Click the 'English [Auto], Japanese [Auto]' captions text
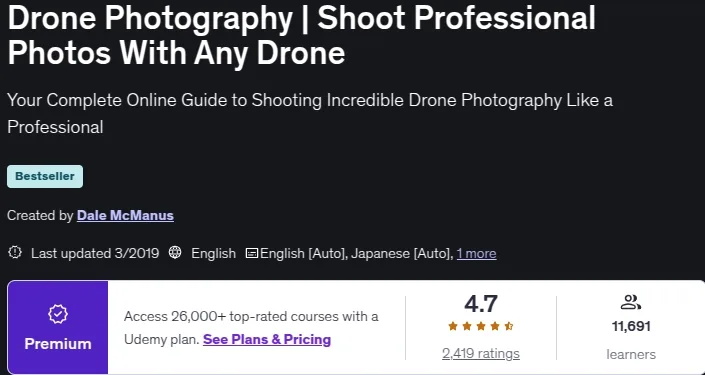The height and width of the screenshot is (375, 705). (x=357, y=253)
